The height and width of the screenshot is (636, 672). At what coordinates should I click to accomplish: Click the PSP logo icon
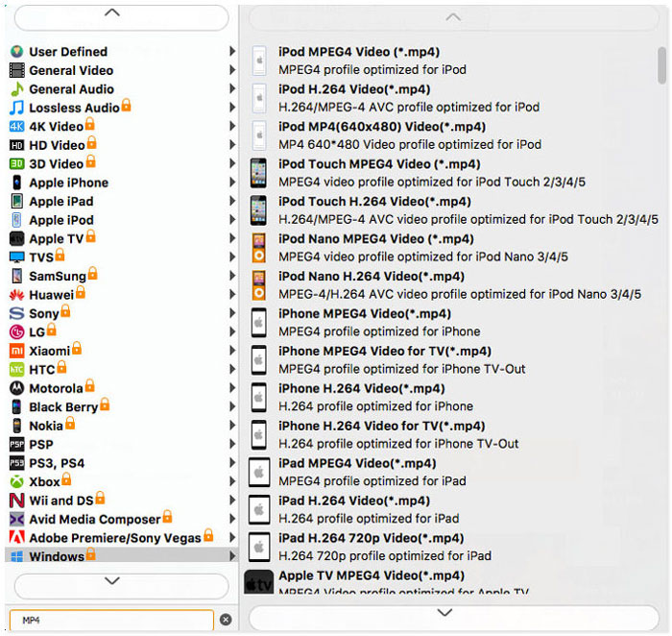(16, 444)
